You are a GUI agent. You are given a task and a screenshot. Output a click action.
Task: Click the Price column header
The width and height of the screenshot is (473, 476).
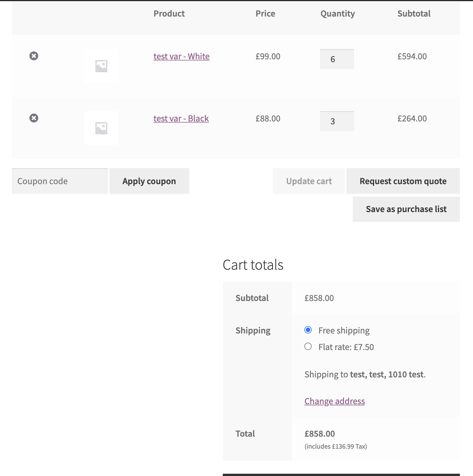point(265,14)
